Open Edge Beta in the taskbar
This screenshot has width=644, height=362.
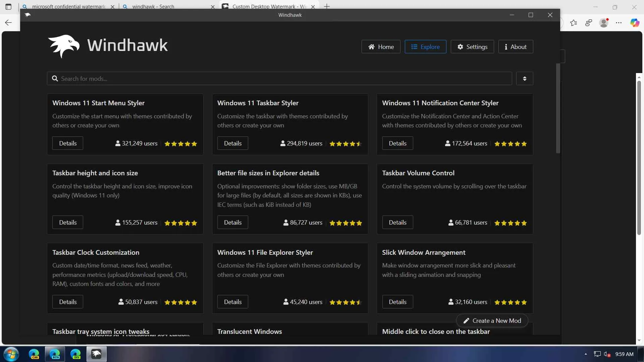pyautogui.click(x=55, y=354)
